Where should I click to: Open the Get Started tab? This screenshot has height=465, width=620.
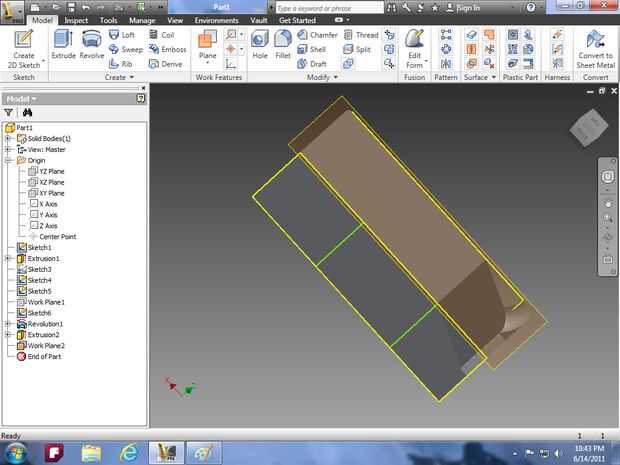point(297,20)
